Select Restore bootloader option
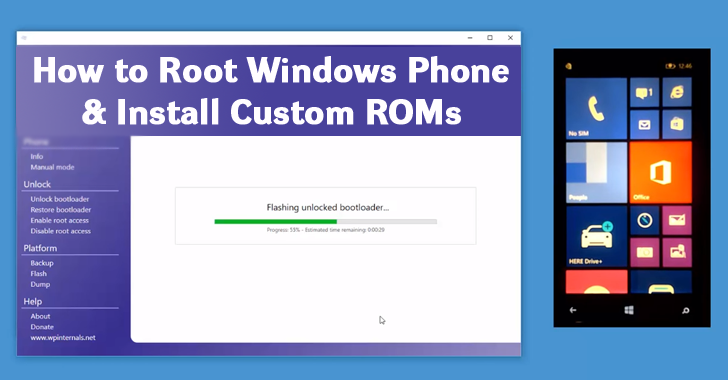The height and width of the screenshot is (380, 728). click(x=61, y=210)
